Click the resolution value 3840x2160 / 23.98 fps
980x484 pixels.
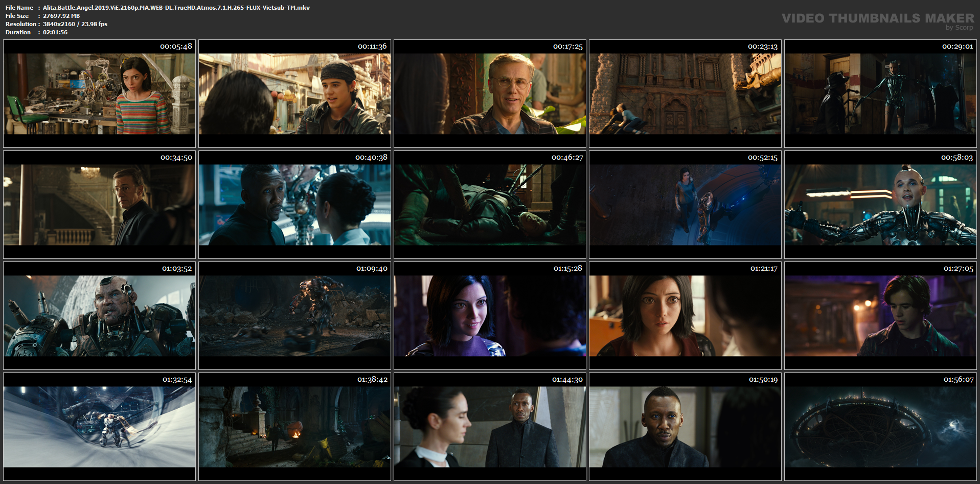pos(75,24)
